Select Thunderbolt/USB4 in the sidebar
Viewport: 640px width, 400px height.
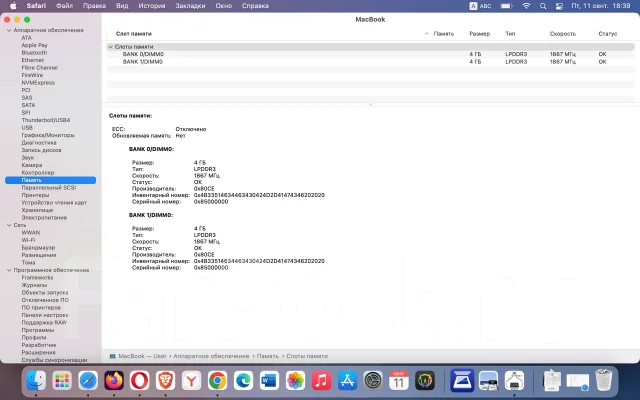(x=46, y=120)
